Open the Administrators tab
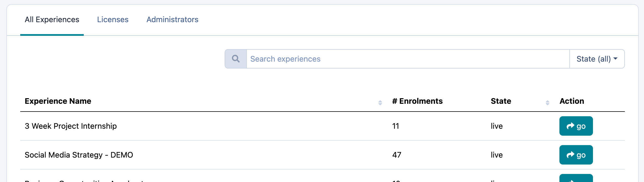The height and width of the screenshot is (182, 644). (x=172, y=20)
